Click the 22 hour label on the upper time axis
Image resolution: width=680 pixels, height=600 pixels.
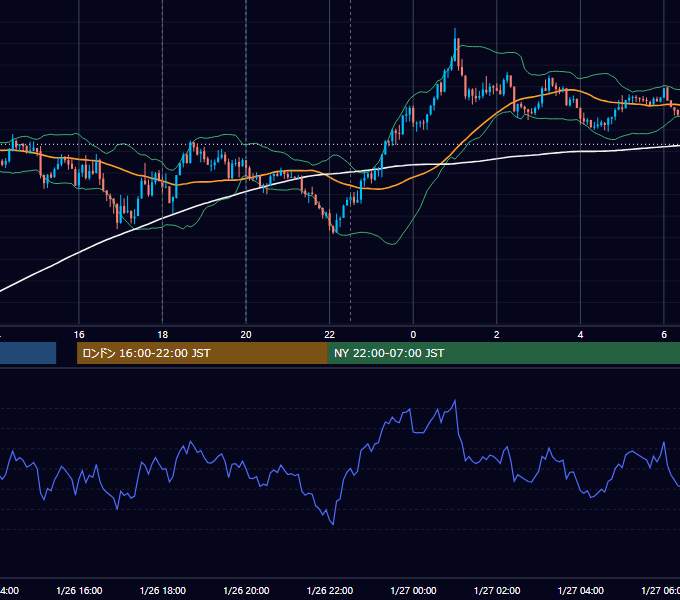point(330,335)
